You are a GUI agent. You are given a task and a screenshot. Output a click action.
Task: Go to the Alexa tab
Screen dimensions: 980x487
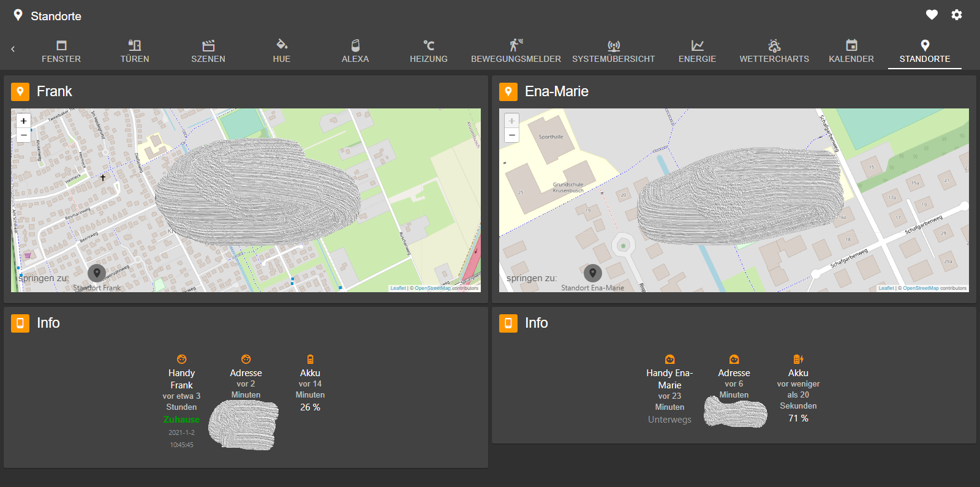[x=355, y=51]
